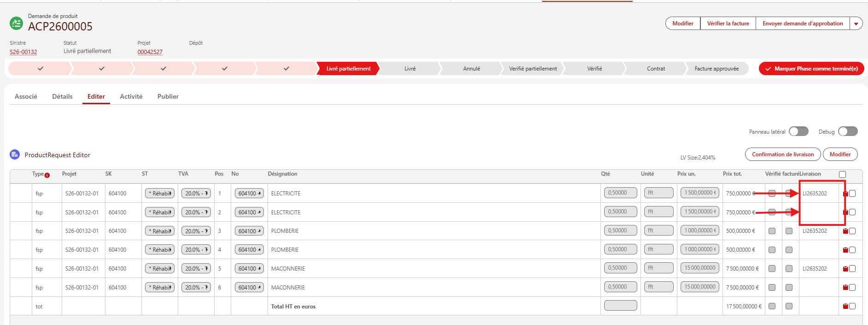
Task: Toggle the Panneau latéral switch
Action: (x=798, y=131)
